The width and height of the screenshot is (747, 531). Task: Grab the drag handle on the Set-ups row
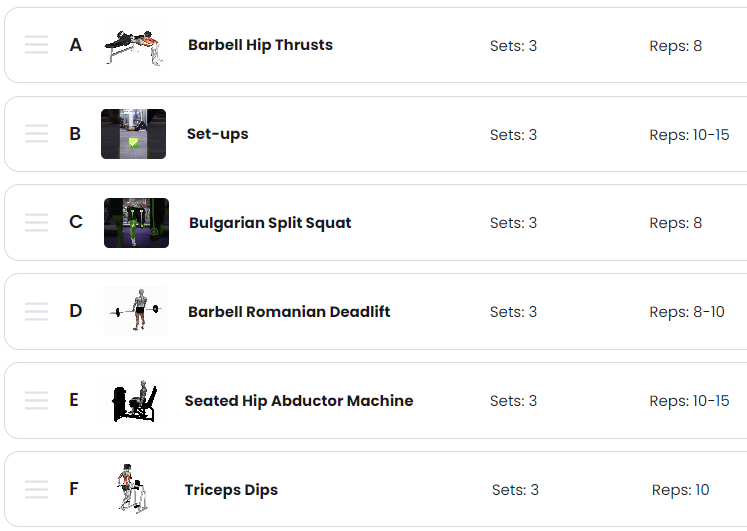click(36, 134)
